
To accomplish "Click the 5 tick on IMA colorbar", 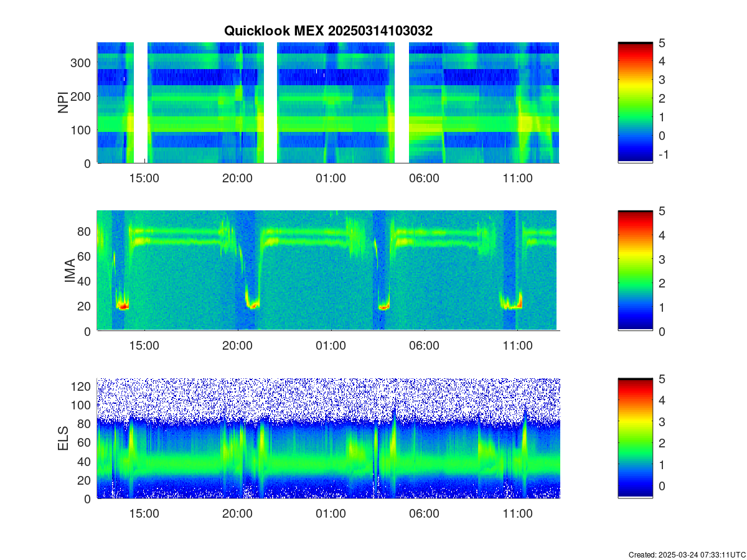I will pyautogui.click(x=662, y=211).
